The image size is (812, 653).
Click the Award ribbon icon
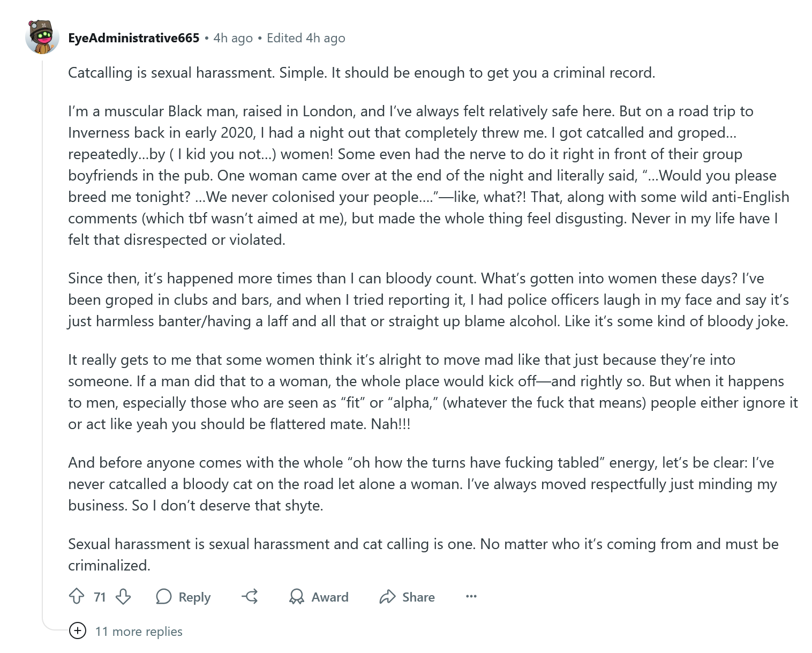[x=296, y=597]
